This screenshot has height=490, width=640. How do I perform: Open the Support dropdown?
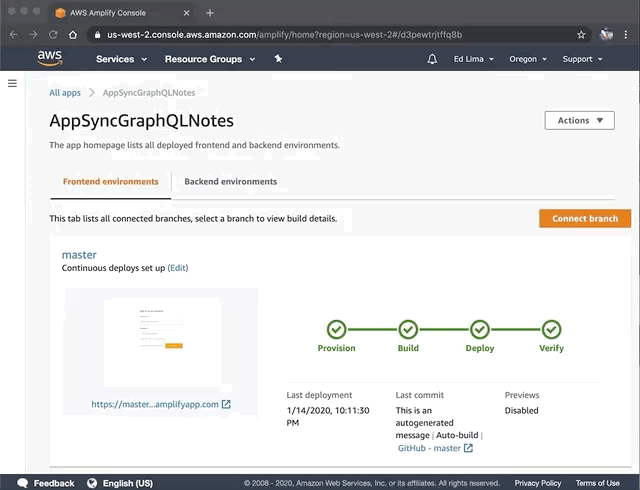pyautogui.click(x=582, y=59)
